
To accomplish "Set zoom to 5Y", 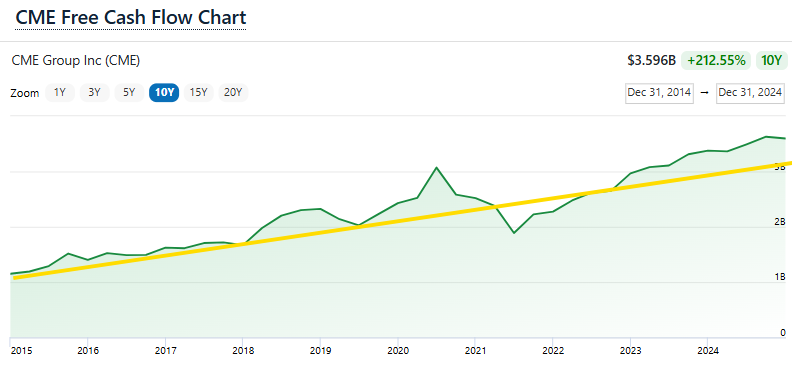I will 129,93.
